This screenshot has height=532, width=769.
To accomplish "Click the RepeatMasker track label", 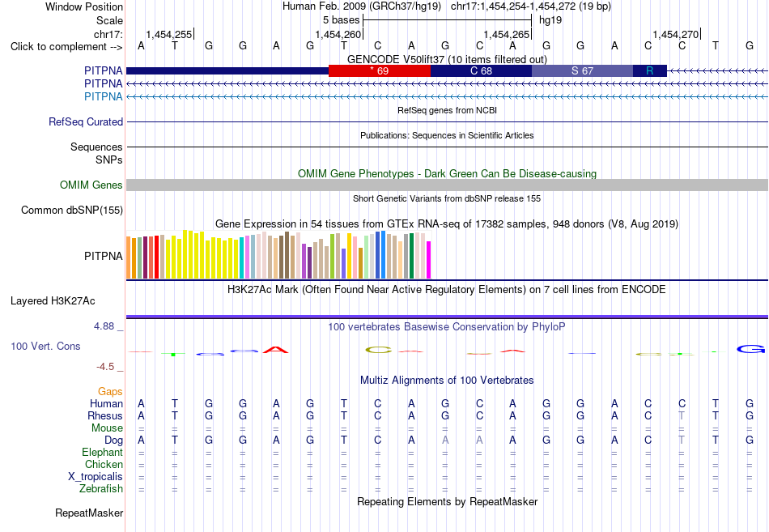I will 89,513.
